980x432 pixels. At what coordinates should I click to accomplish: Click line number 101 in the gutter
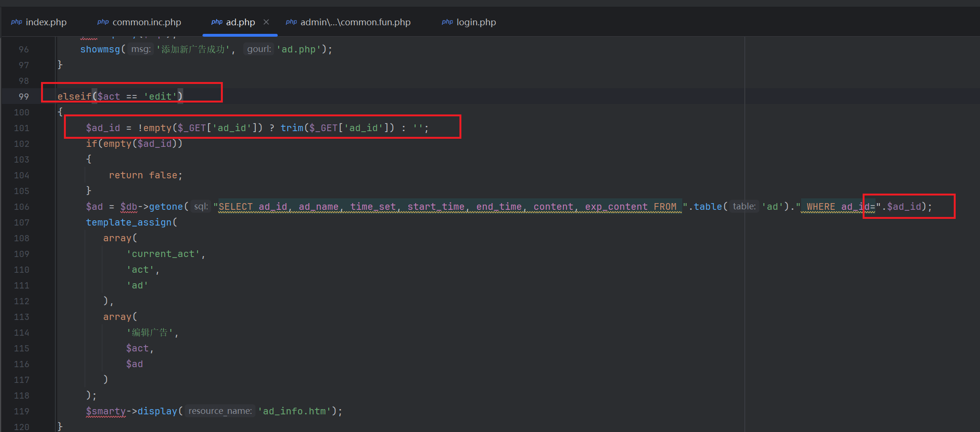[x=21, y=128]
